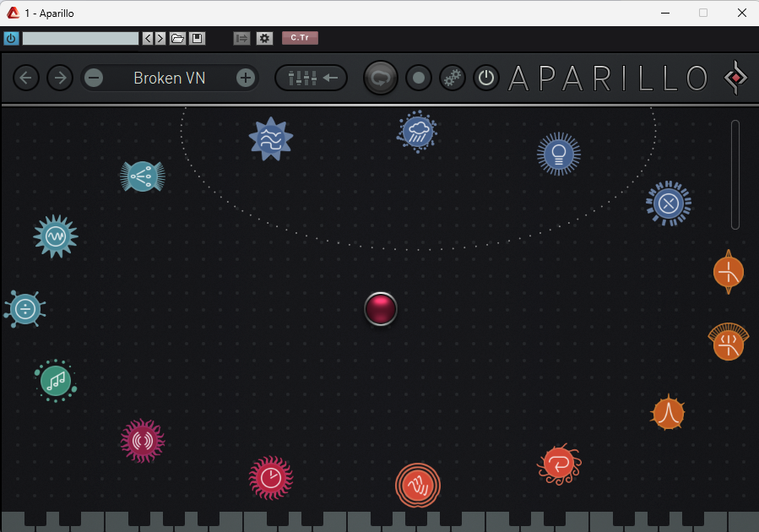The height and width of the screenshot is (532, 759).
Task: Go to next preset with right arrow
Action: [x=60, y=78]
